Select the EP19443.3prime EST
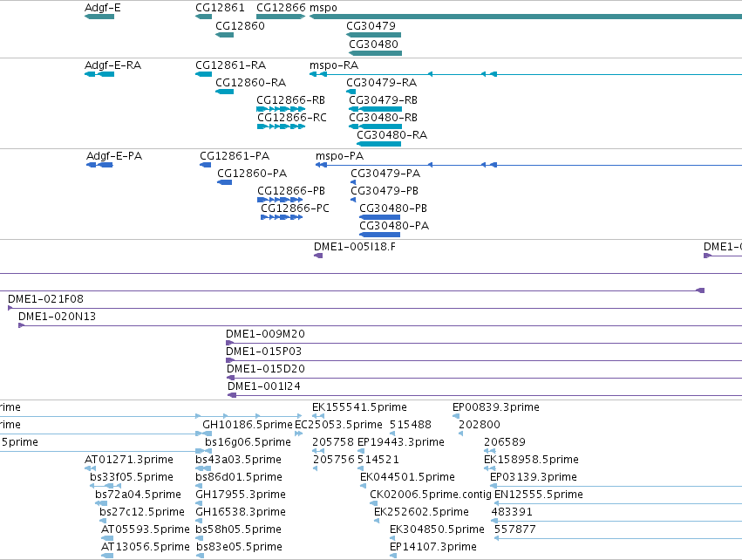 click(x=361, y=451)
